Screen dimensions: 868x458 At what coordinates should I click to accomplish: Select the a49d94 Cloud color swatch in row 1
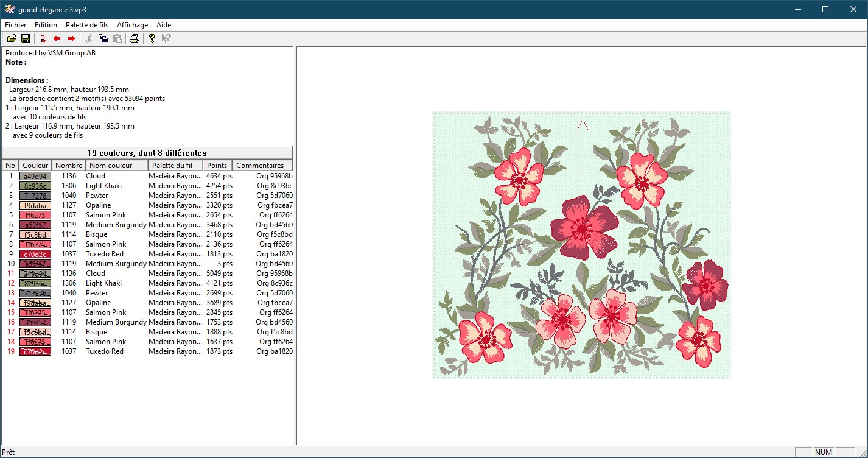35,176
